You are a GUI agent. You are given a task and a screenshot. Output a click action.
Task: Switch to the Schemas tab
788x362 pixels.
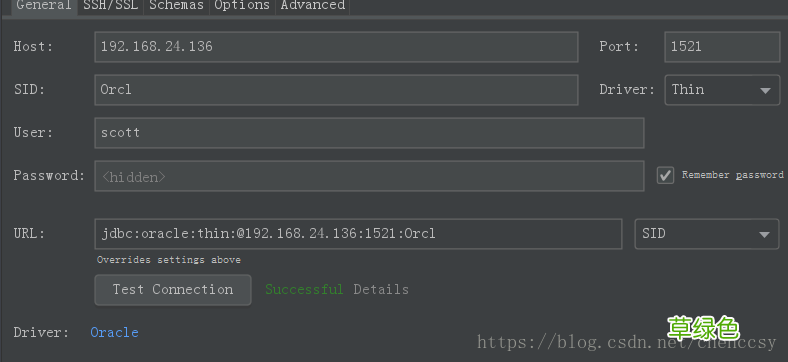click(x=176, y=6)
